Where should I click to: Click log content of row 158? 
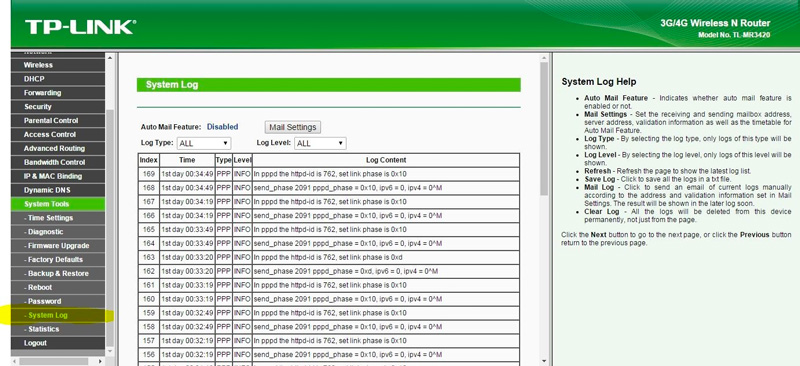[x=386, y=327]
